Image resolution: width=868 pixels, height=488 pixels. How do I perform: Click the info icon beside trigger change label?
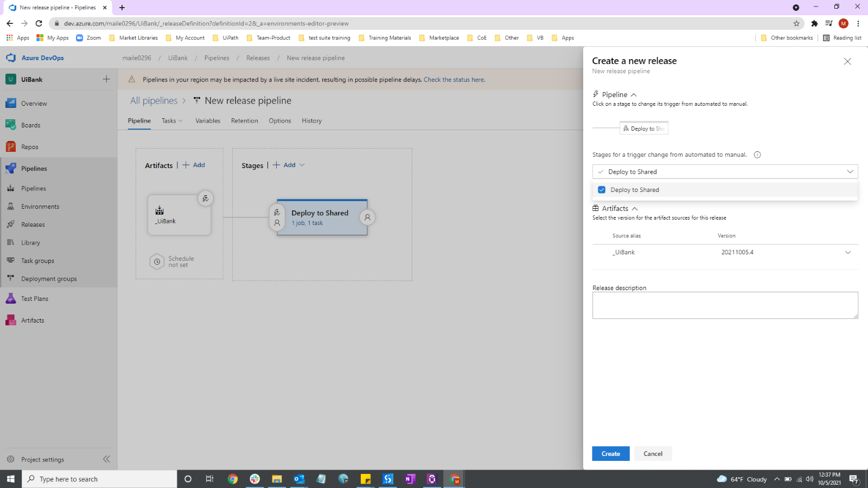pyautogui.click(x=757, y=155)
